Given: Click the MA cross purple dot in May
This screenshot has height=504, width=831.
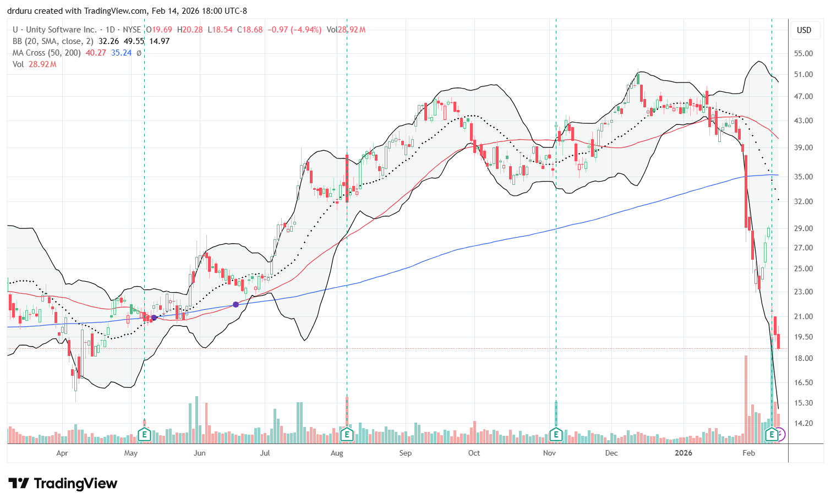Looking at the screenshot, I should [155, 317].
